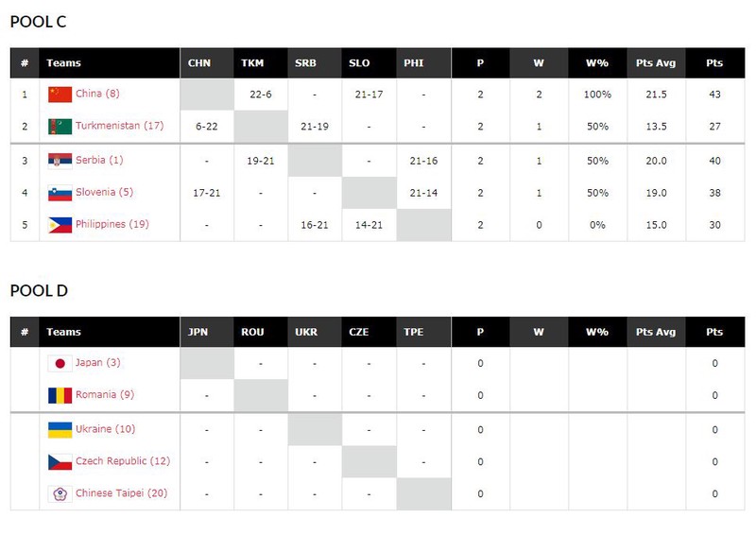
Task: Click the Pool D W% column header
Action: click(597, 332)
